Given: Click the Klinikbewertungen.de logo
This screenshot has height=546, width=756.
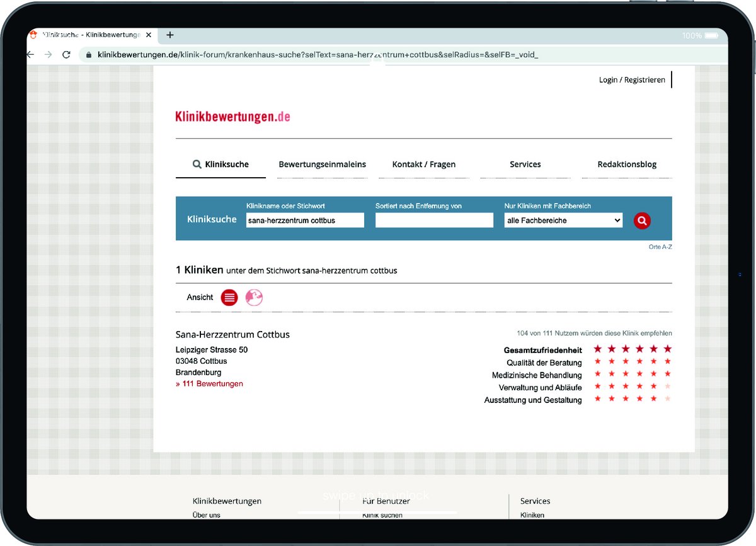Looking at the screenshot, I should click(232, 117).
